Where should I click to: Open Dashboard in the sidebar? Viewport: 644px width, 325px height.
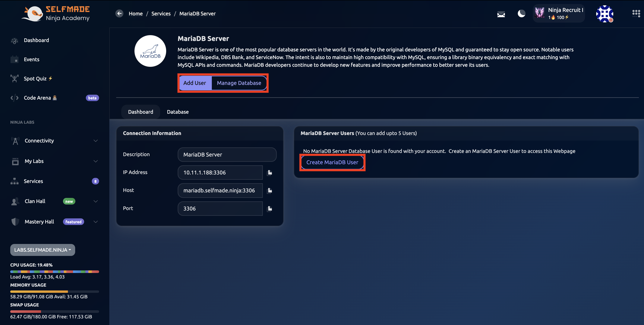point(36,40)
